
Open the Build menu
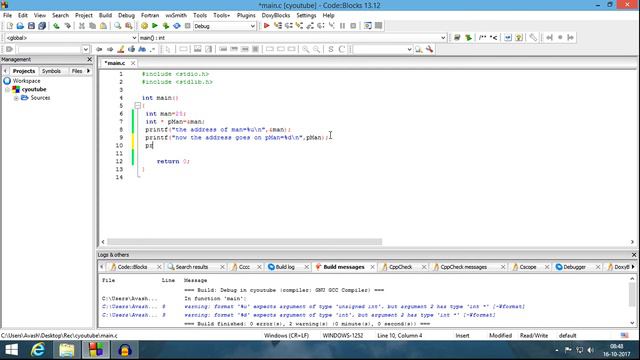click(105, 15)
